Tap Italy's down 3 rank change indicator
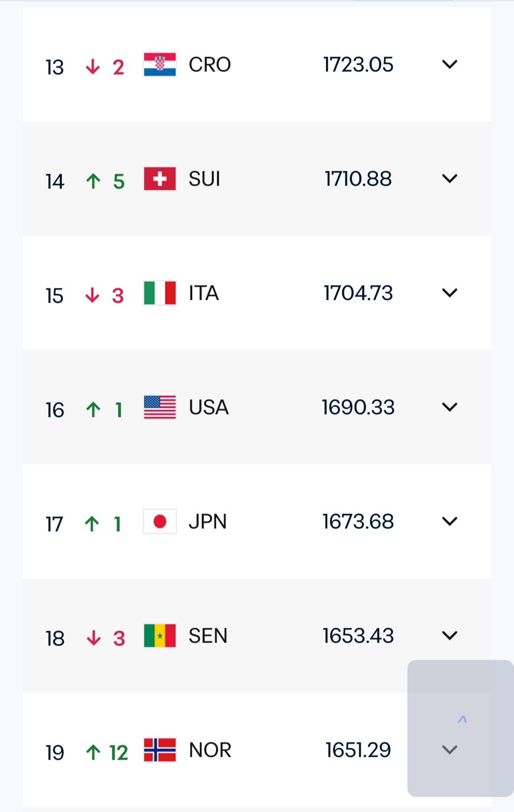The height and width of the screenshot is (812, 514). pos(105,296)
